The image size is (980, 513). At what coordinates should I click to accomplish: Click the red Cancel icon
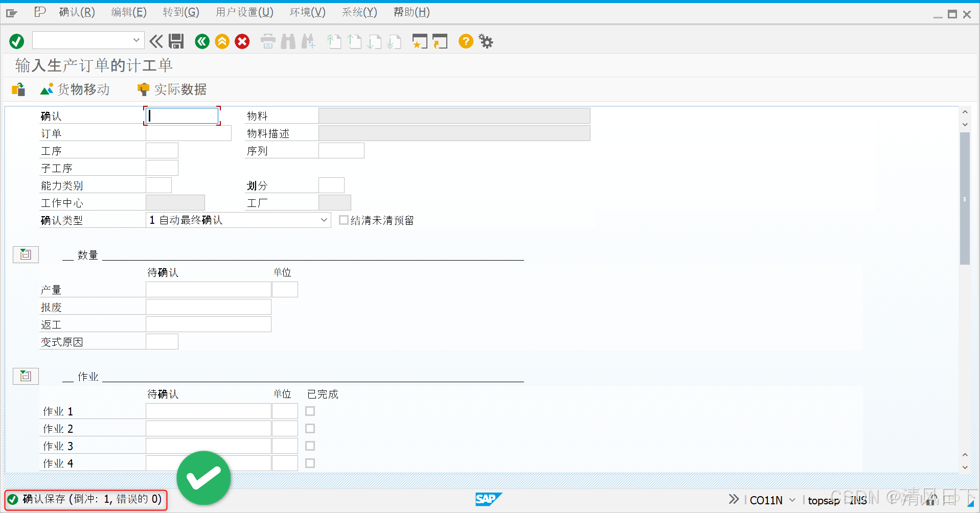coord(242,41)
